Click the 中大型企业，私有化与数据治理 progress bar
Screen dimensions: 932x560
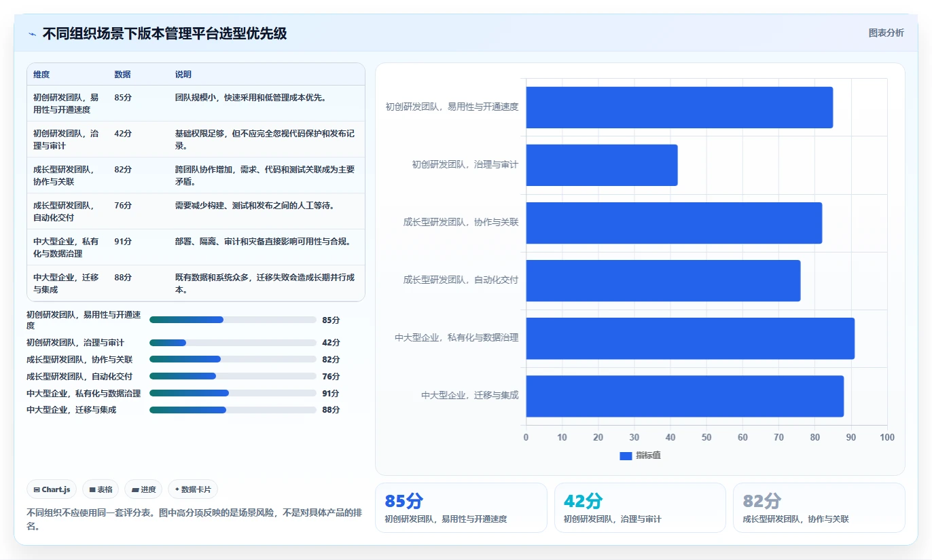[233, 393]
